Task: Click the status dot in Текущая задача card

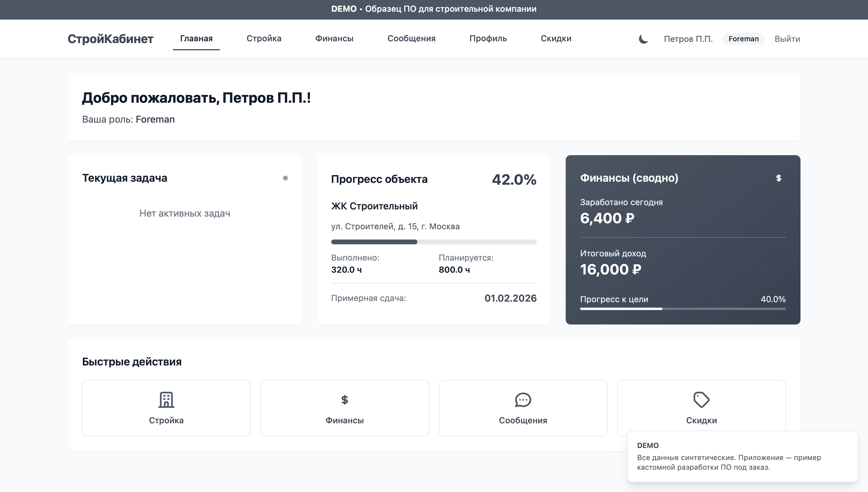Action: tap(285, 178)
